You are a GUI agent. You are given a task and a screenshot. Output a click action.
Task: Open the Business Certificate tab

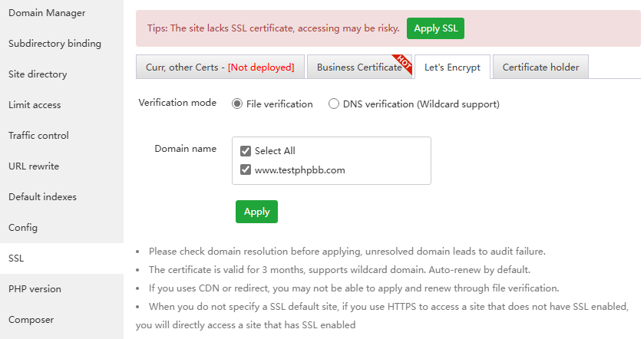pyautogui.click(x=359, y=67)
